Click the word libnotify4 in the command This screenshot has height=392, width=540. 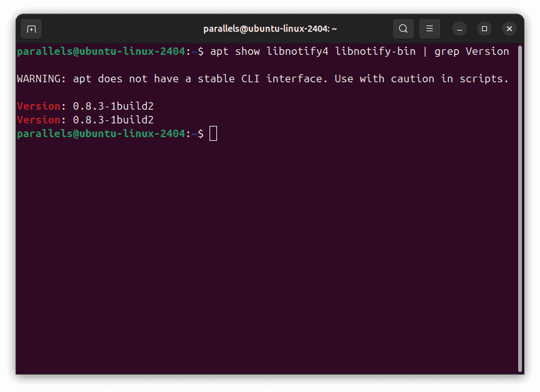point(297,51)
